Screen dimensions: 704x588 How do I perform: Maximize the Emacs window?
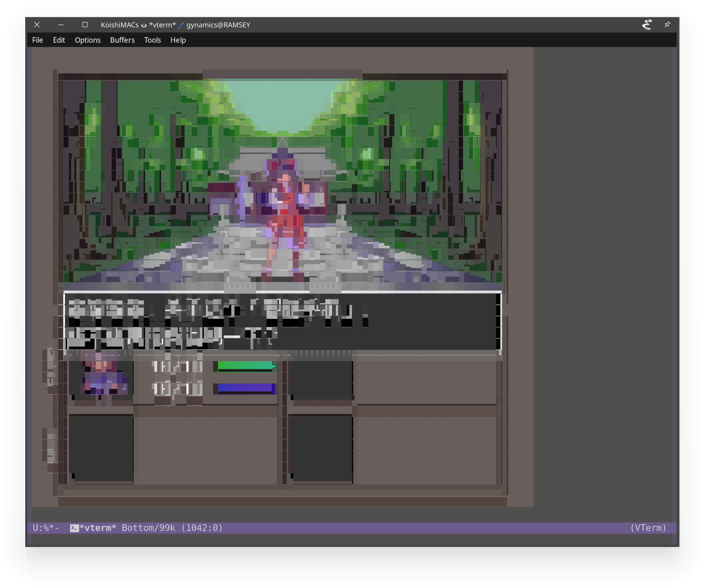click(x=85, y=25)
